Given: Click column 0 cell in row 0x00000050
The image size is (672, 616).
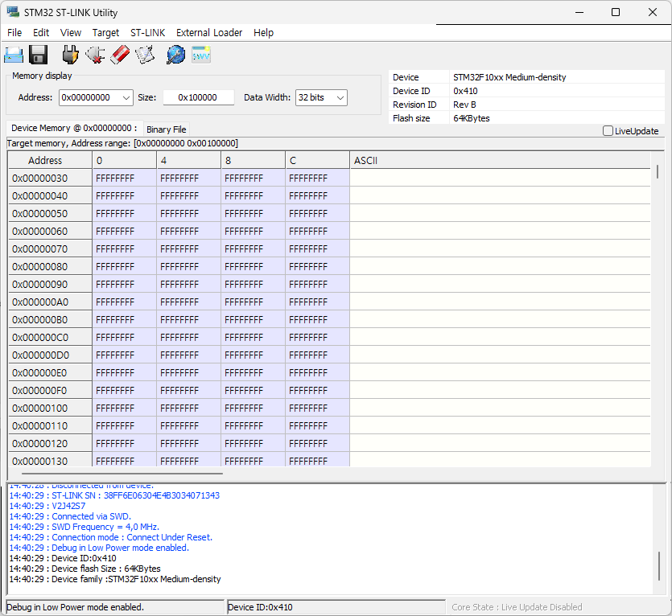Looking at the screenshot, I should click(124, 213).
